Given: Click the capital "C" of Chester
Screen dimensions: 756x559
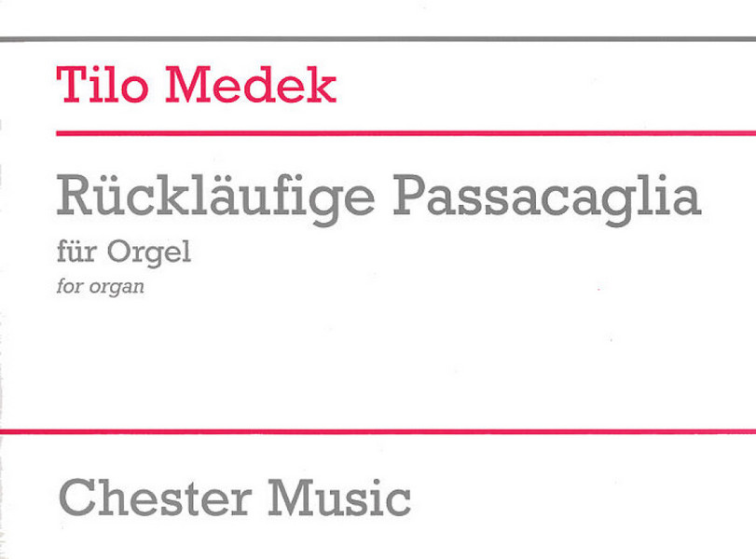Looking at the screenshot, I should click(x=77, y=497).
